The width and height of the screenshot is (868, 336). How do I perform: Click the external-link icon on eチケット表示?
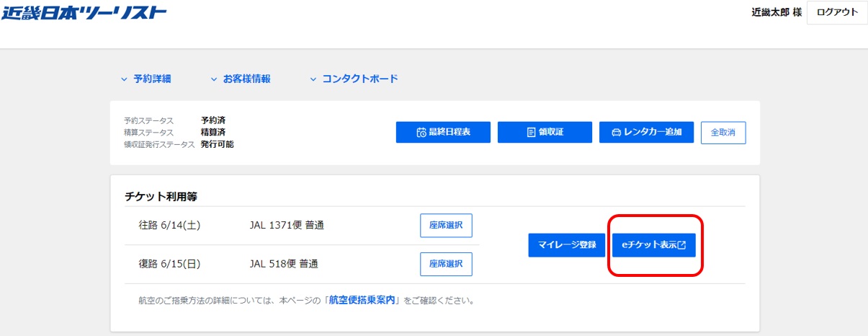click(682, 245)
